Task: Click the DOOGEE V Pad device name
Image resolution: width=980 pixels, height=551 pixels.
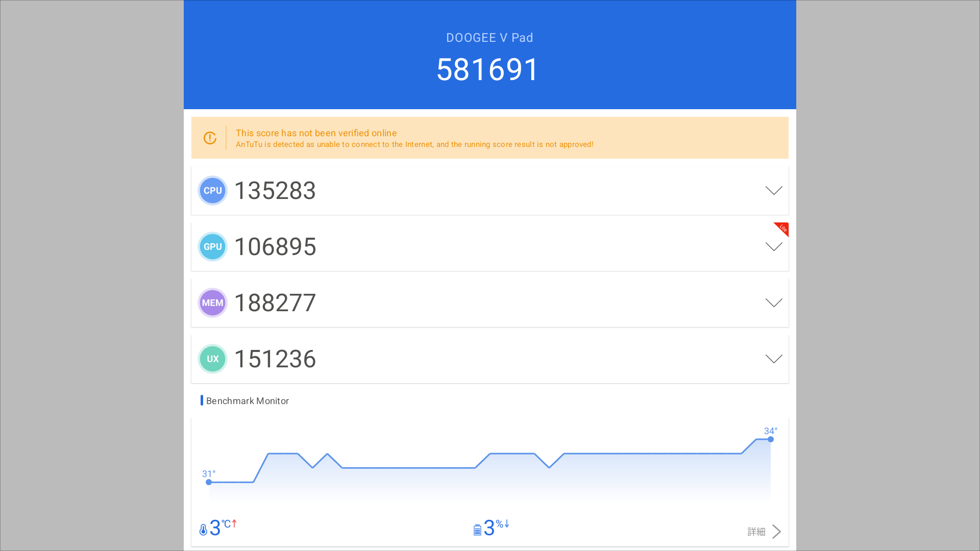Action: tap(489, 38)
